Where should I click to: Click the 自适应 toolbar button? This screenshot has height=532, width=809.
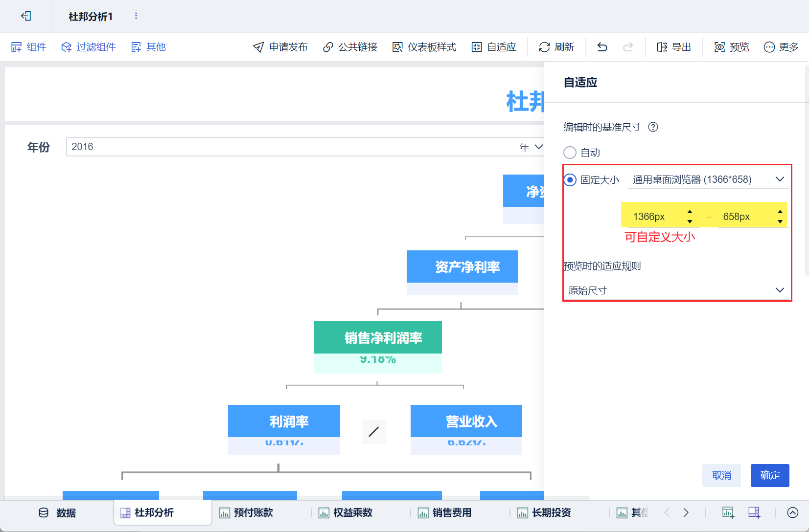[x=494, y=47]
